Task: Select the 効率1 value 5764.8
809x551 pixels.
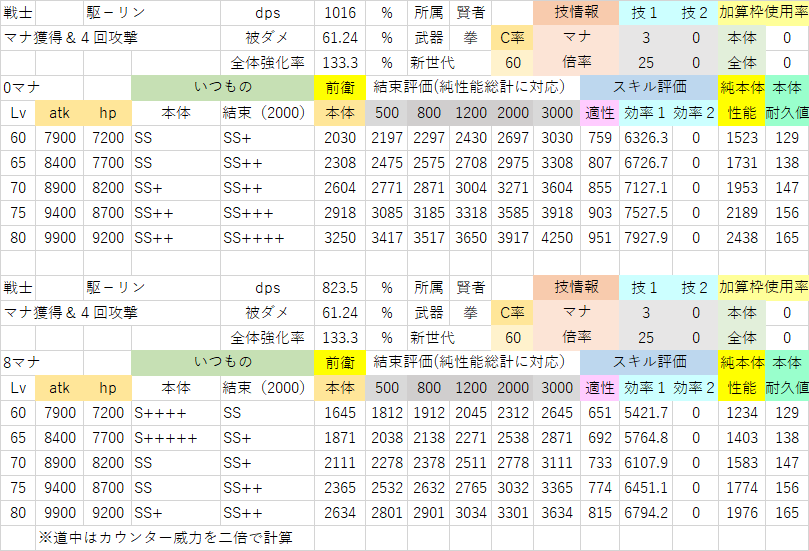Action: point(646,438)
